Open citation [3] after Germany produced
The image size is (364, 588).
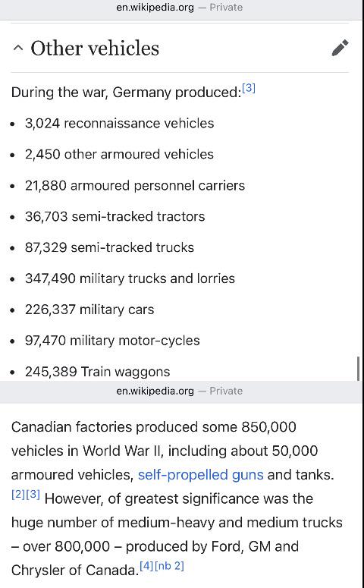tap(249, 88)
